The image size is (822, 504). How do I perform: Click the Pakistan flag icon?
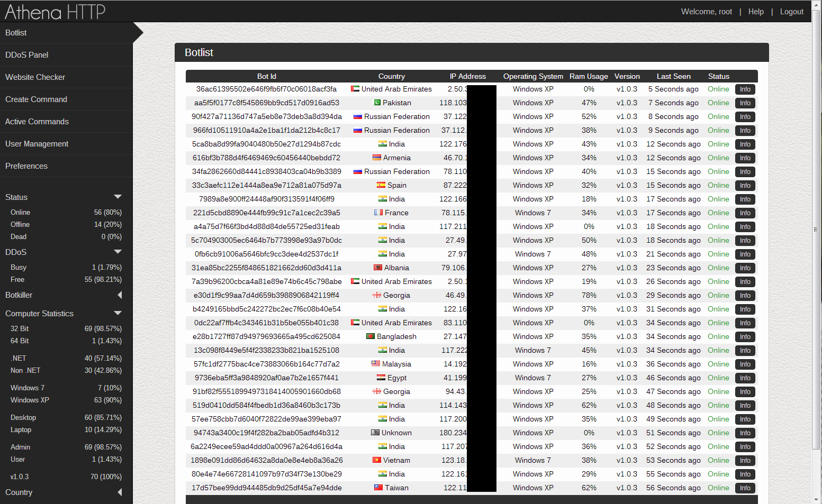[x=377, y=103]
